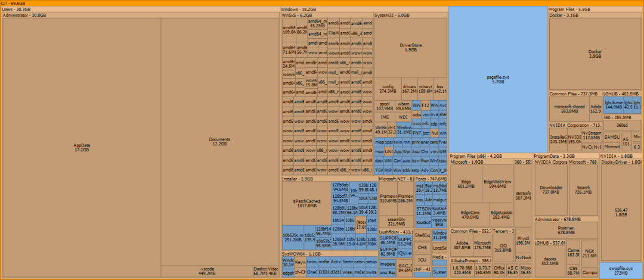Click the Users - 30.3GB header

tap(141, 9)
